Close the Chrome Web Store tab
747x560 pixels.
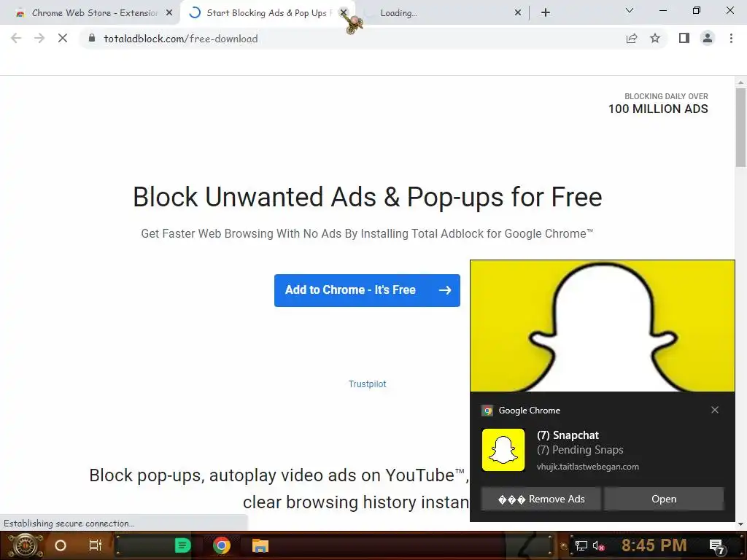(169, 13)
